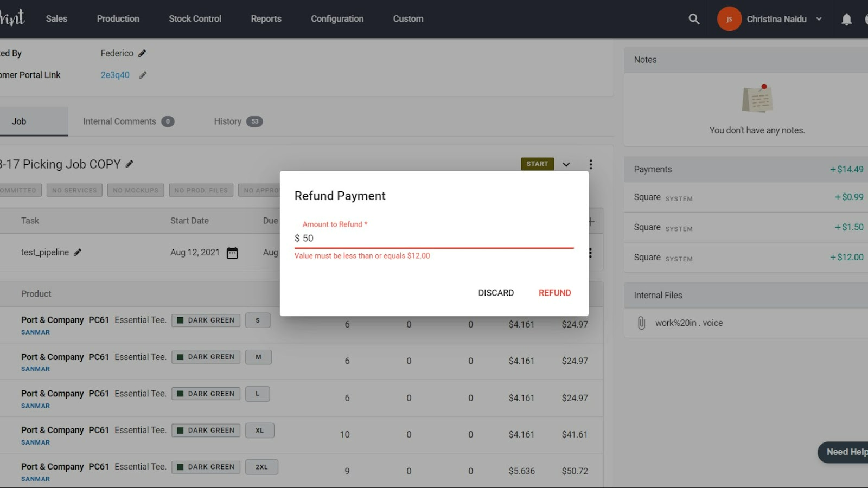Open the notifications bell
868x488 pixels.
coord(846,20)
